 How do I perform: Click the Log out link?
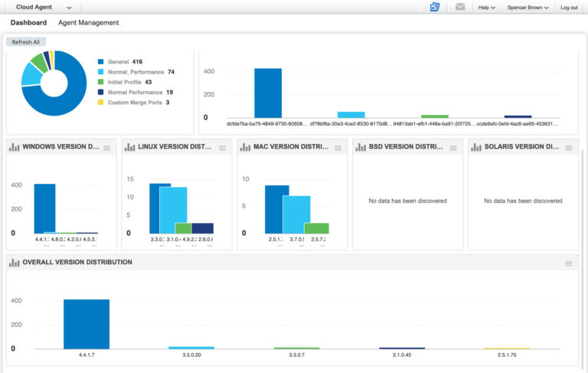click(569, 8)
